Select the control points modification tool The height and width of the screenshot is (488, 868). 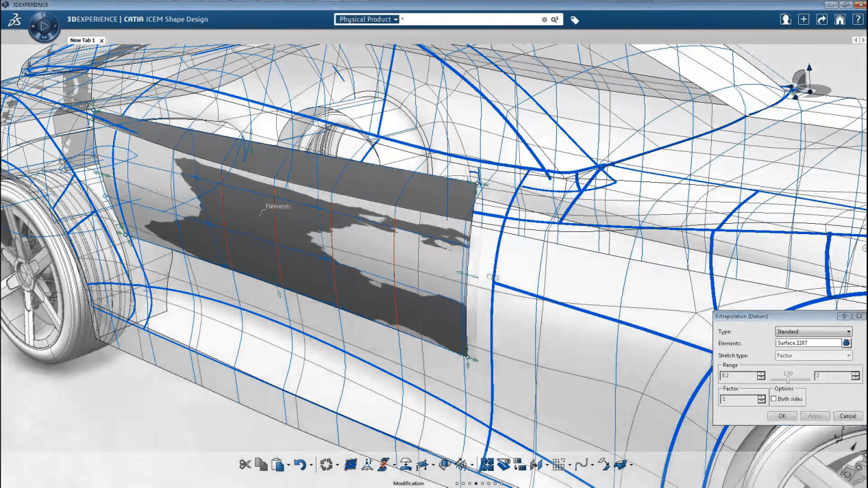click(x=351, y=465)
